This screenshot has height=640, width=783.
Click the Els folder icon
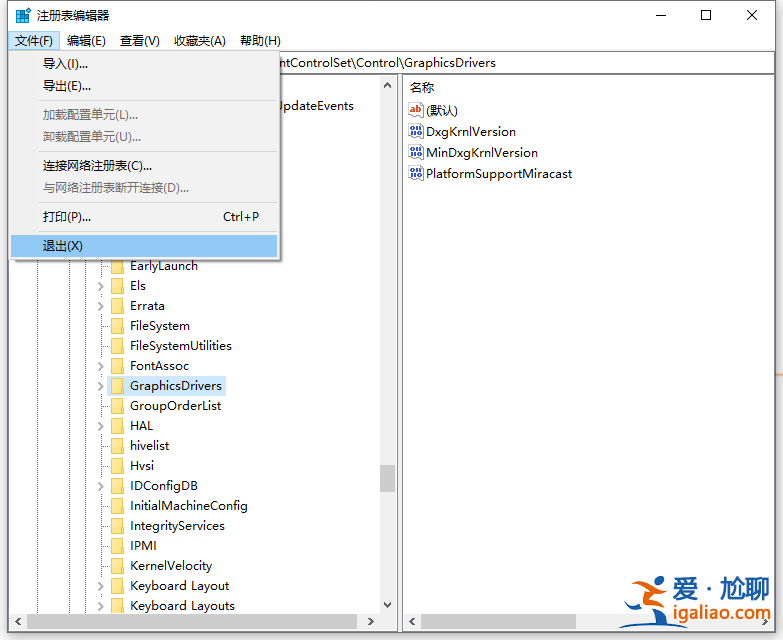point(117,286)
